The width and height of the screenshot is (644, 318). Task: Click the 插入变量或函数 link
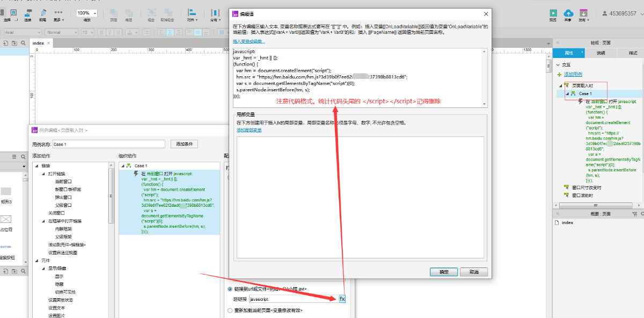coord(249,41)
